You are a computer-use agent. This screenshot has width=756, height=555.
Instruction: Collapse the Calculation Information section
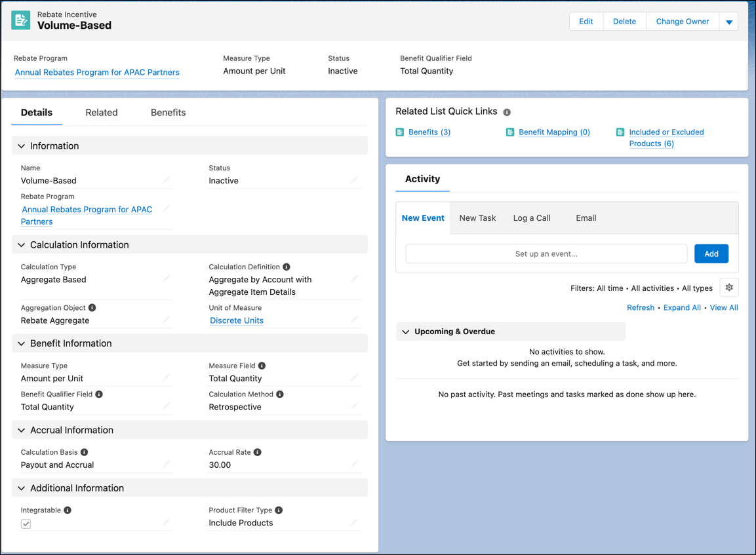21,245
